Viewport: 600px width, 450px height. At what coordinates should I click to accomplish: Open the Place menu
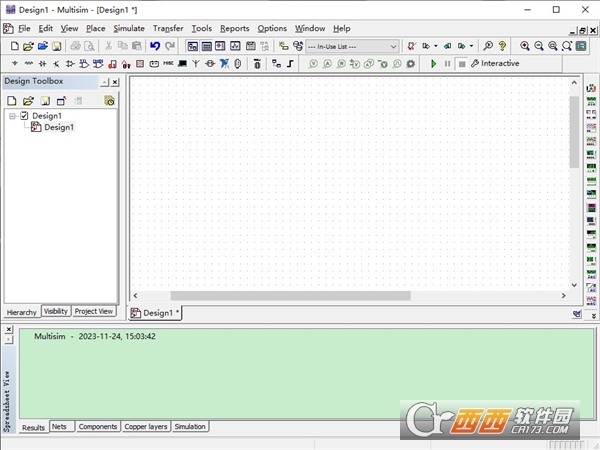pyautogui.click(x=96, y=28)
